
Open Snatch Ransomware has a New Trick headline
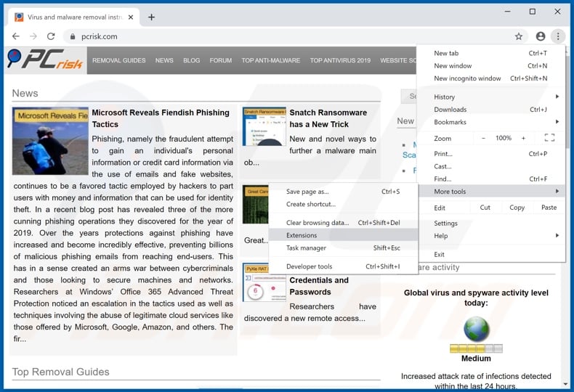pos(328,118)
